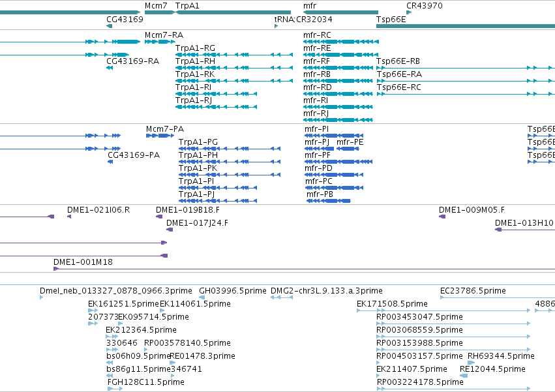Screen dimensions: 555x392
Task: Select the TrpA1-PI protein feature
Action: (218, 188)
